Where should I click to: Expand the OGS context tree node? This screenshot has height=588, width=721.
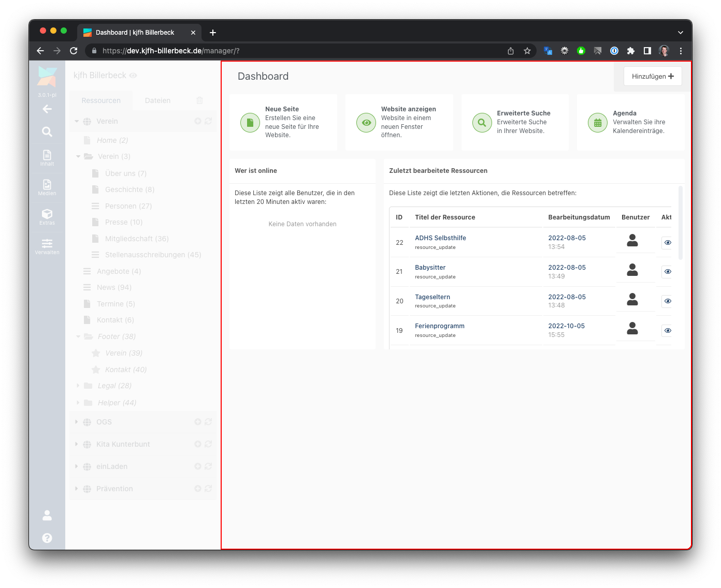77,422
